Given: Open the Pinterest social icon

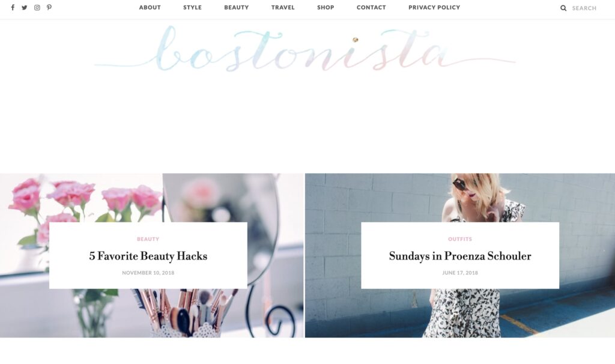Looking at the screenshot, I should pyautogui.click(x=49, y=7).
